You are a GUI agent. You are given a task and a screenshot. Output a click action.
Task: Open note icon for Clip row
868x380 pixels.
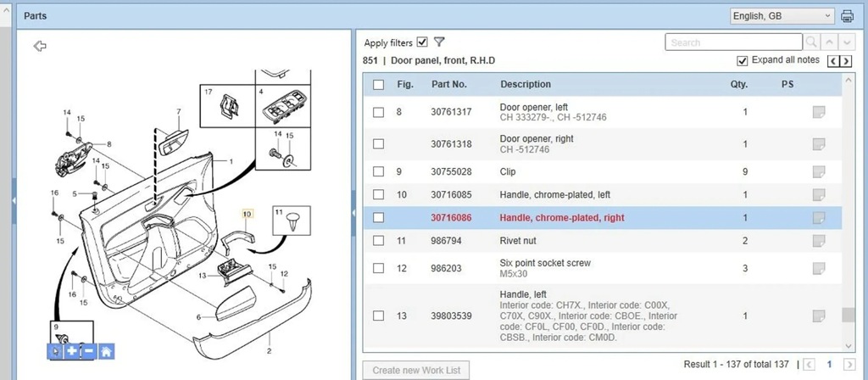pos(819,171)
